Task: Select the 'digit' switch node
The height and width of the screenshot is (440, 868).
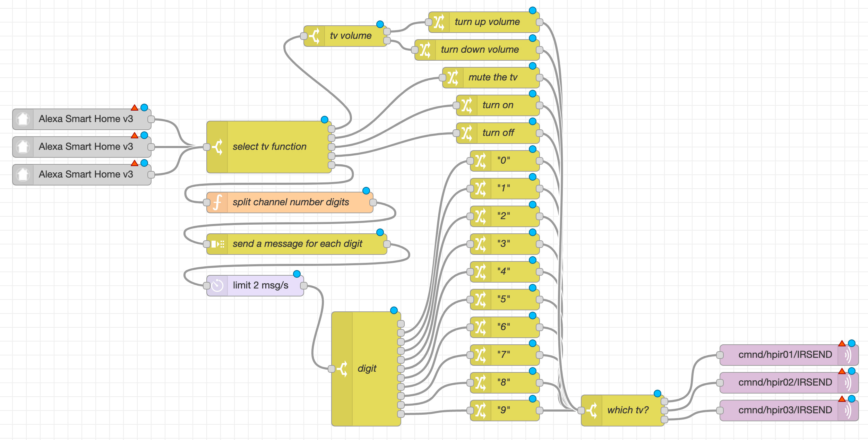Action: pyautogui.click(x=367, y=369)
